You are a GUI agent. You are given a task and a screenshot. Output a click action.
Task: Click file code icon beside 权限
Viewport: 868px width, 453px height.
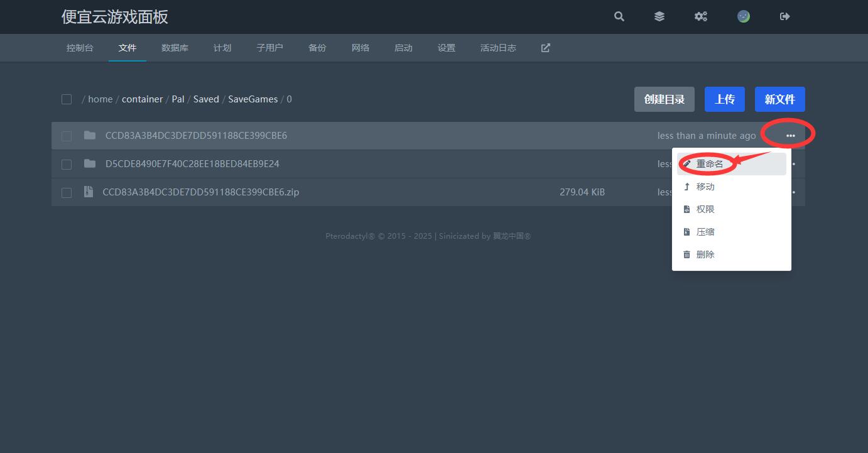pos(687,209)
